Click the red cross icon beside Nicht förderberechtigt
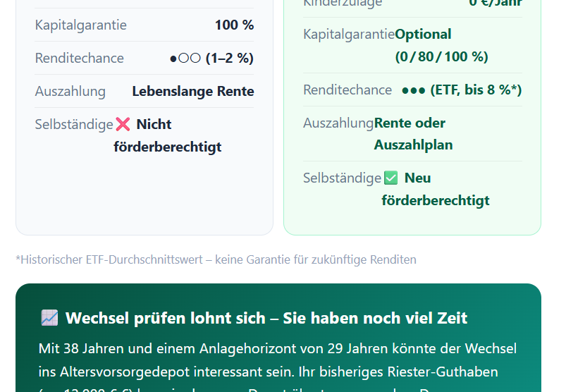This screenshot has height=392, width=566. point(123,124)
